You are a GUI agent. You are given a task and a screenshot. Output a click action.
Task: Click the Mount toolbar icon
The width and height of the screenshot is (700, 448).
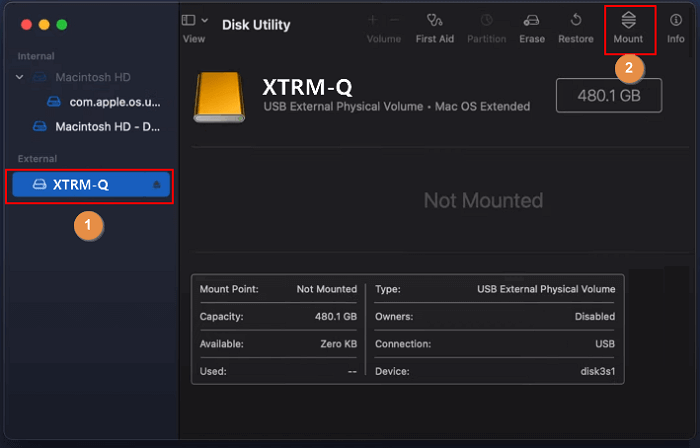[628, 20]
